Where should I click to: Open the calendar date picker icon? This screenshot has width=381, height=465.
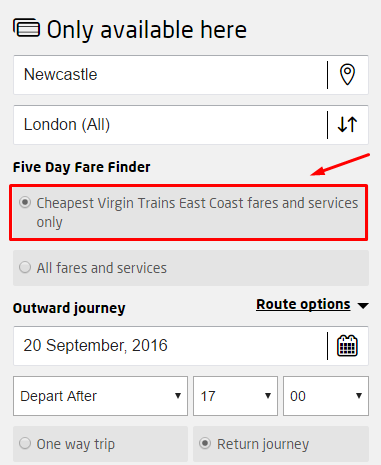pyautogui.click(x=347, y=346)
